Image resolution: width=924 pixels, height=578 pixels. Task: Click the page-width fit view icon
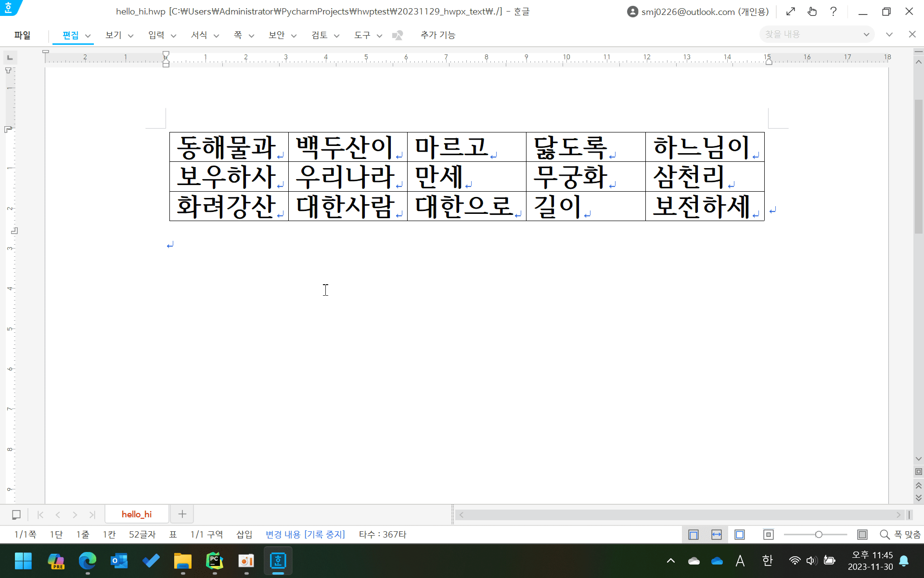(717, 535)
